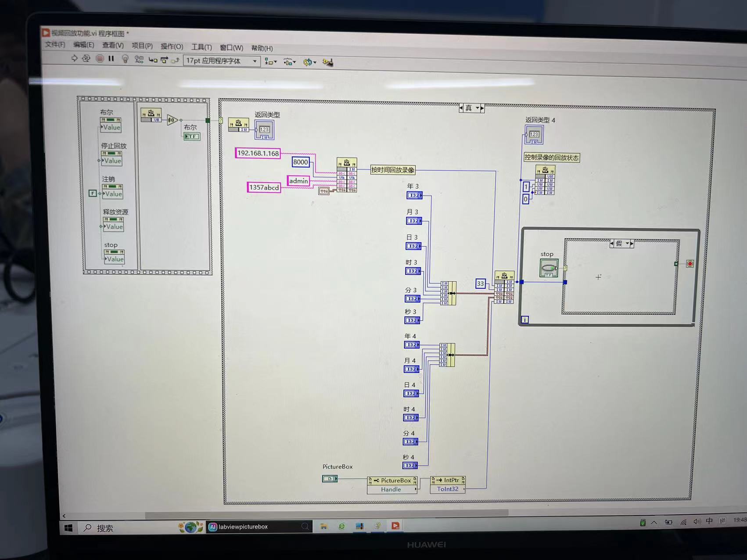This screenshot has width=747, height=560.
Task: Click the Pause button in the toolbar
Action: [111, 58]
